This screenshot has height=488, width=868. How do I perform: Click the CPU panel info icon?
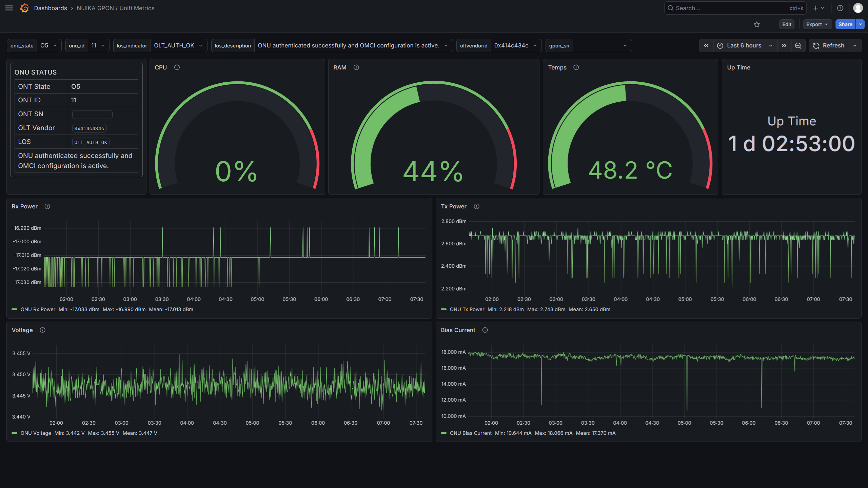coord(177,67)
